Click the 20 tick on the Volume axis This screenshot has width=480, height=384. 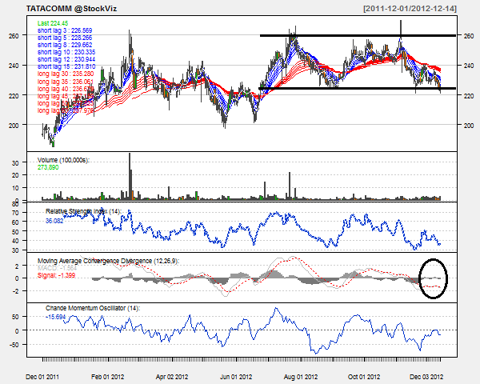click(x=15, y=175)
